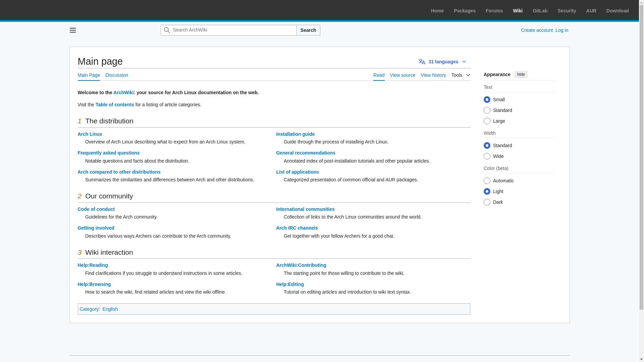This screenshot has height=362, width=644.
Task: Open General recommendations link
Action: [x=306, y=153]
